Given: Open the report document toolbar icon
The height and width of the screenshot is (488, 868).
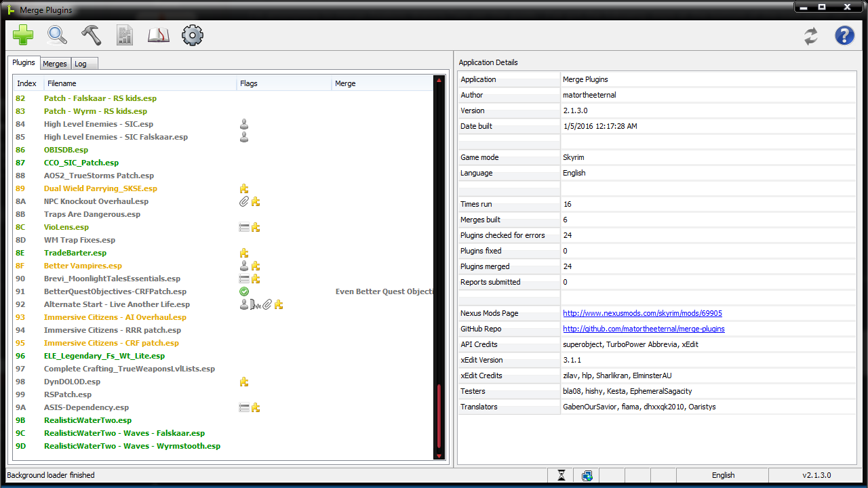Looking at the screenshot, I should (x=125, y=35).
